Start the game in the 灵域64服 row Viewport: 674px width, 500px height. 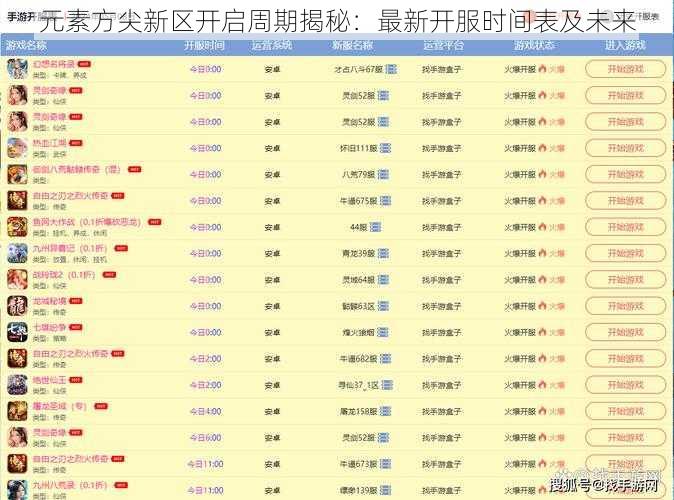click(625, 279)
